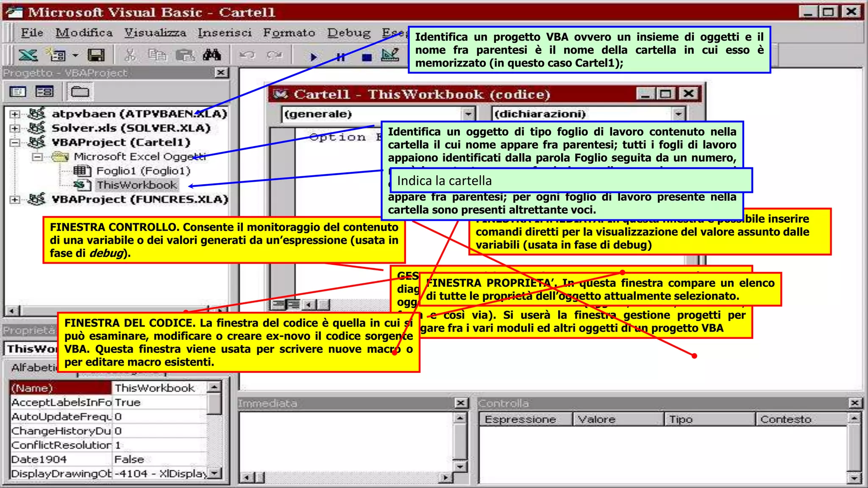Select the Solver.xls (SOLVER.XLA) project
Image resolution: width=868 pixels, height=488 pixels.
131,128
